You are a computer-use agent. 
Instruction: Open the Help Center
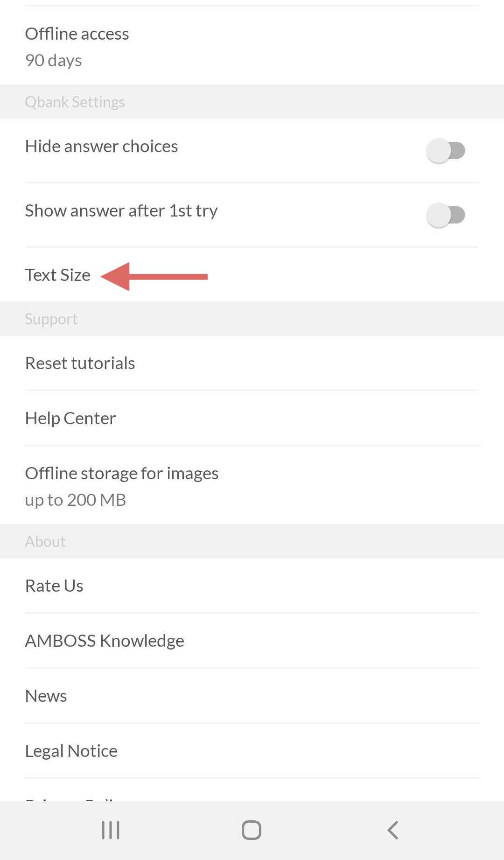coord(70,418)
